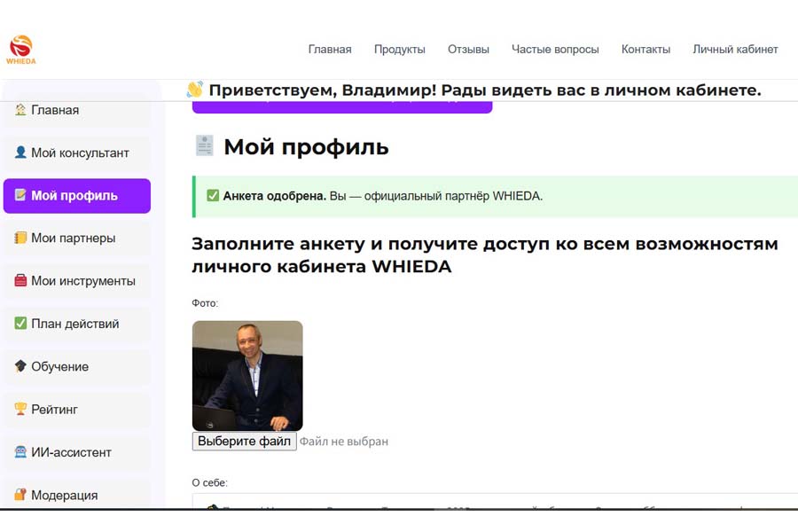
Task: Open Личный кабинет link
Action: (x=734, y=50)
